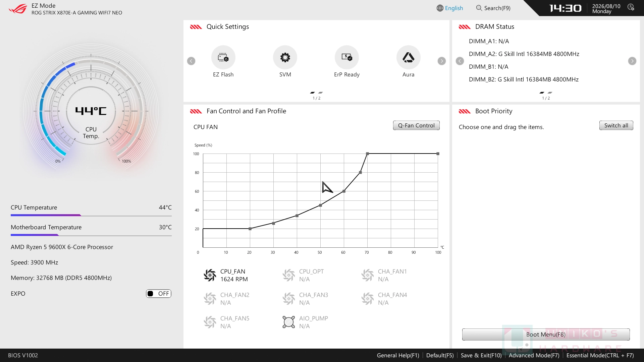
Task: Select the CHA_FAN3 fan icon
Action: click(289, 299)
